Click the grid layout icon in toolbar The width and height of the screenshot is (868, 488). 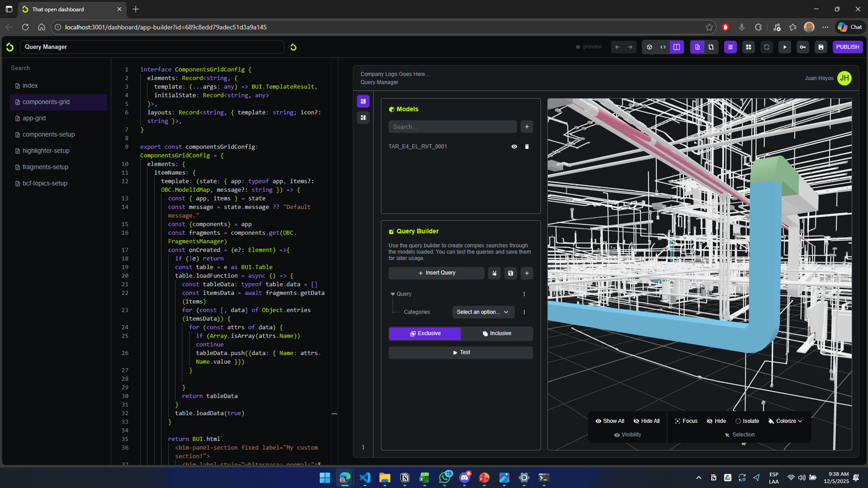point(748,47)
